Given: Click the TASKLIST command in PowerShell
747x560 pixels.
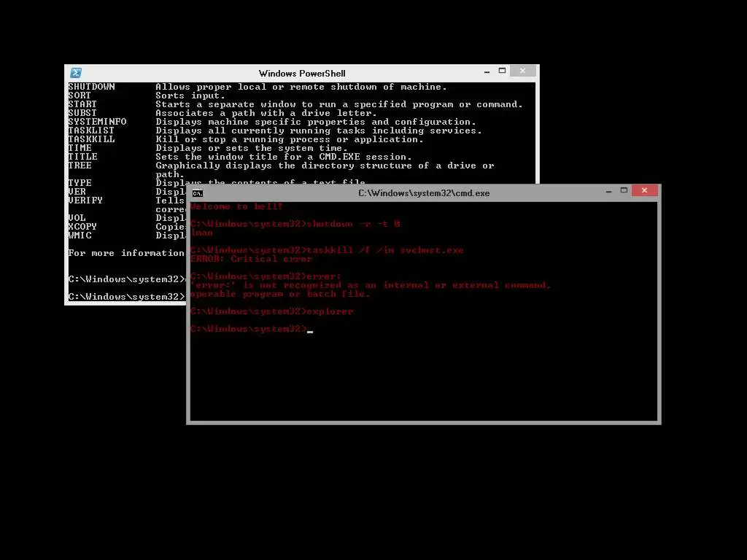Looking at the screenshot, I should pyautogui.click(x=91, y=131).
